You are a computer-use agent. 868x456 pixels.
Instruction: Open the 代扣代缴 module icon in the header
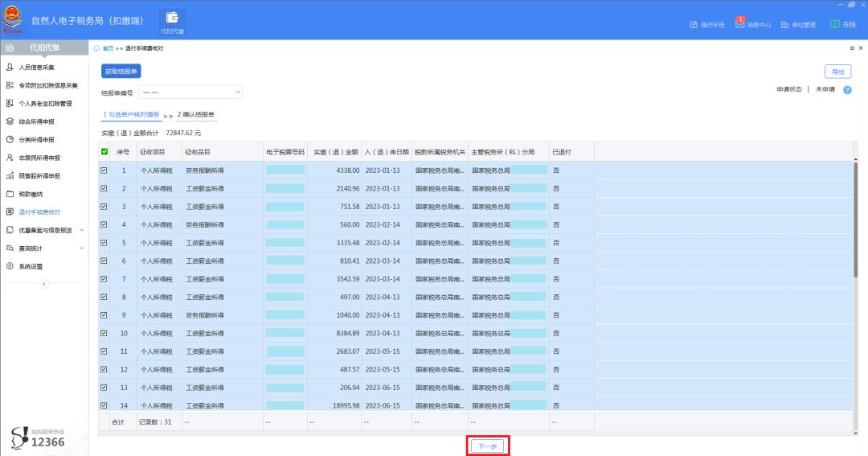(x=172, y=23)
